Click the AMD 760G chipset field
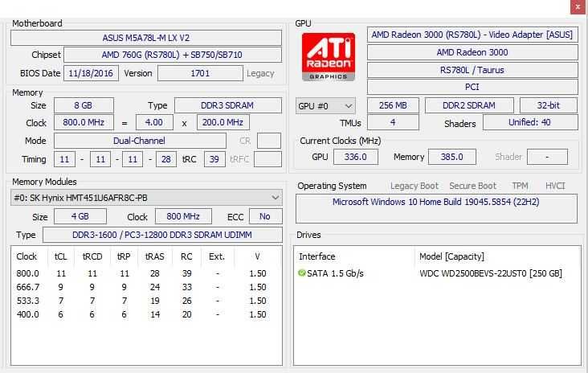588x373 pixels. click(173, 55)
